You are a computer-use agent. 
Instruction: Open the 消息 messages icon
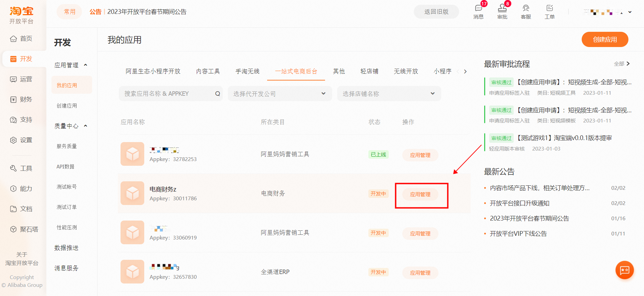click(x=478, y=12)
